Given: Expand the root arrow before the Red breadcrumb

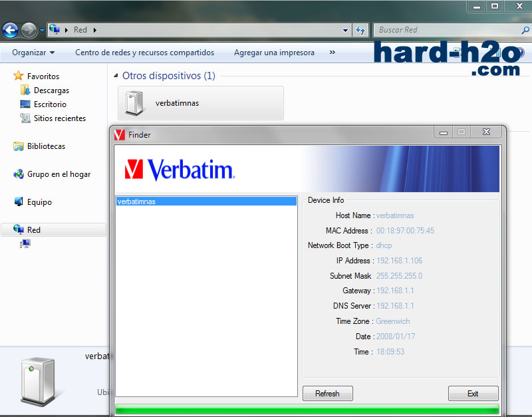Looking at the screenshot, I should 66,30.
